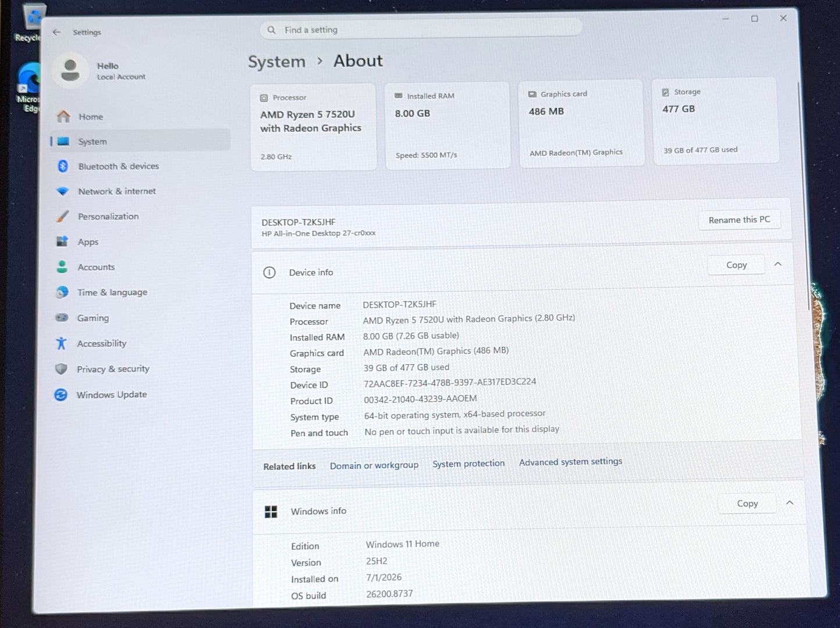Click the user avatar icon
Screen dimensions: 840x628
pyautogui.click(x=71, y=70)
